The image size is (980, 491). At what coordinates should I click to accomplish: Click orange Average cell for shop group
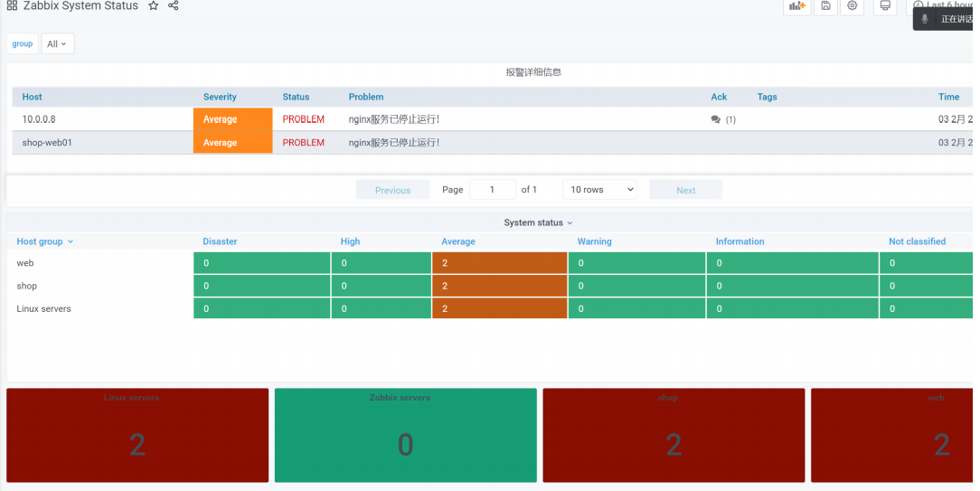[499, 286]
